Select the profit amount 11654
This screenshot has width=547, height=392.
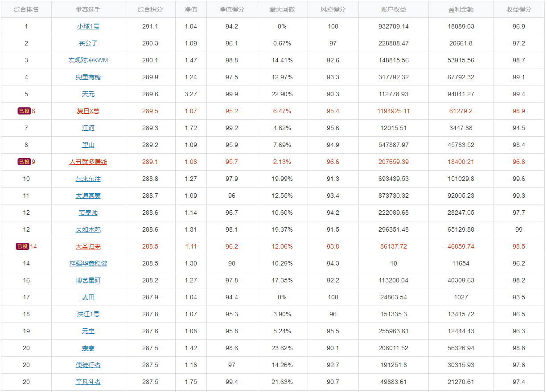tap(461, 263)
